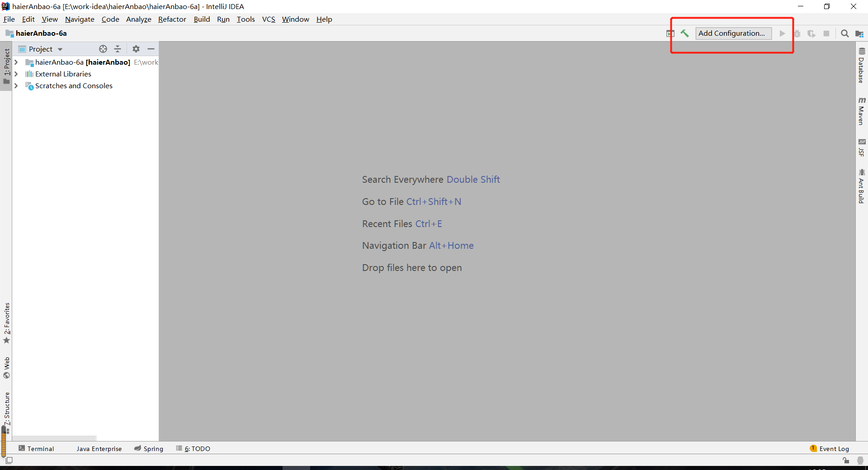This screenshot has height=470, width=868.
Task: Click the Project panel settings gear
Action: click(136, 49)
